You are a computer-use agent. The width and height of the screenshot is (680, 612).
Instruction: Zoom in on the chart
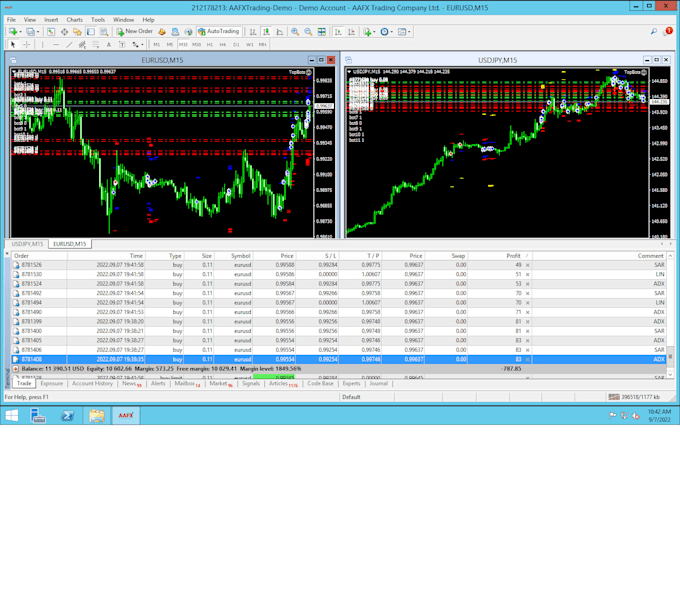tap(295, 32)
